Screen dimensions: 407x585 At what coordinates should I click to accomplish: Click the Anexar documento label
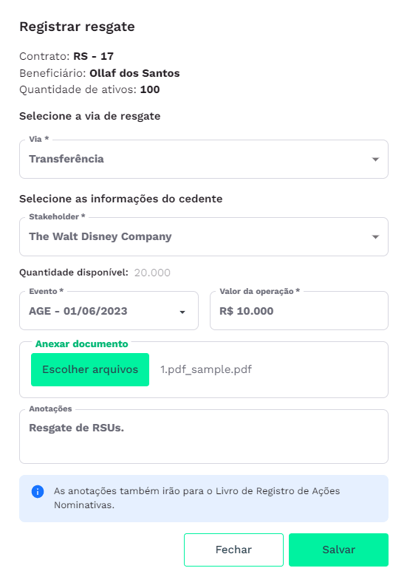(x=82, y=344)
